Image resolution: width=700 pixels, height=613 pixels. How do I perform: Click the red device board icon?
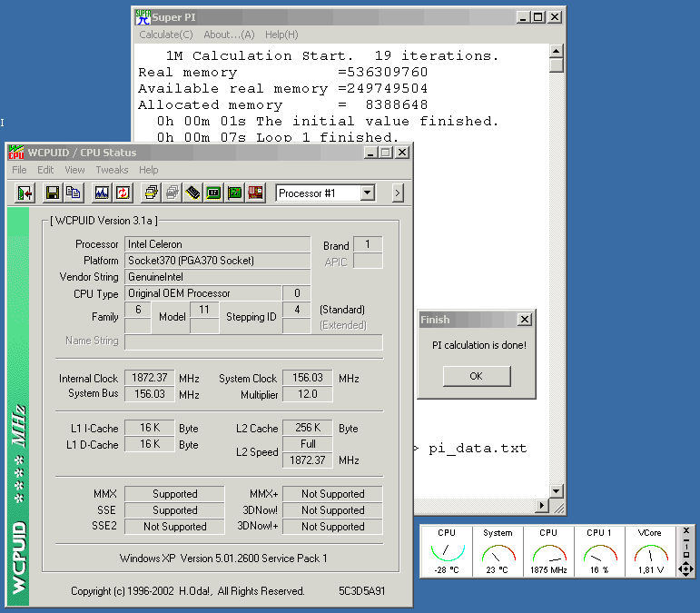pyautogui.click(x=256, y=193)
